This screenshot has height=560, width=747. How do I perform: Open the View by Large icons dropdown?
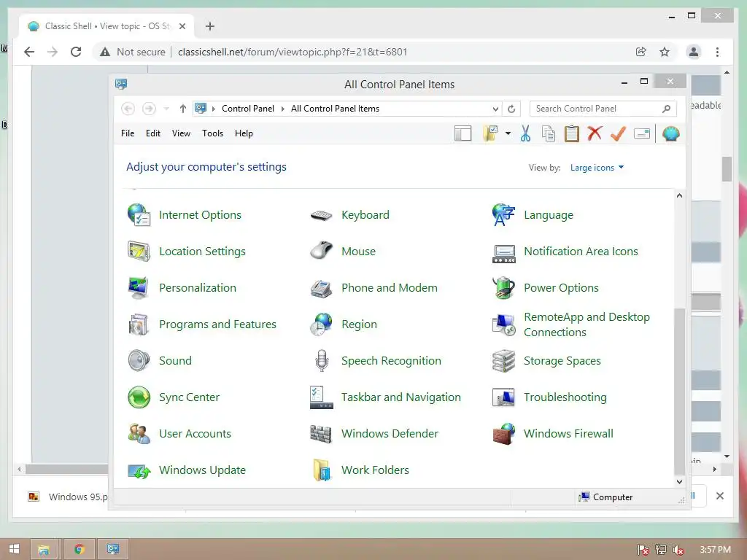click(597, 168)
